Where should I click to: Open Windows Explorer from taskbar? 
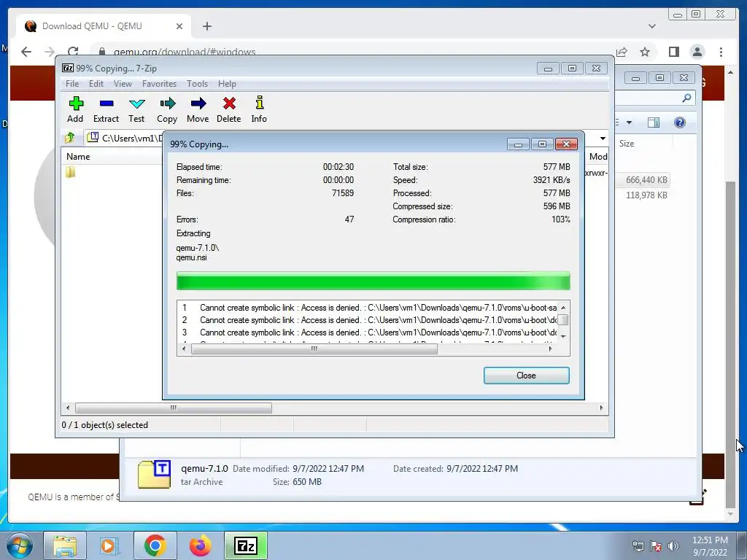(x=65, y=545)
